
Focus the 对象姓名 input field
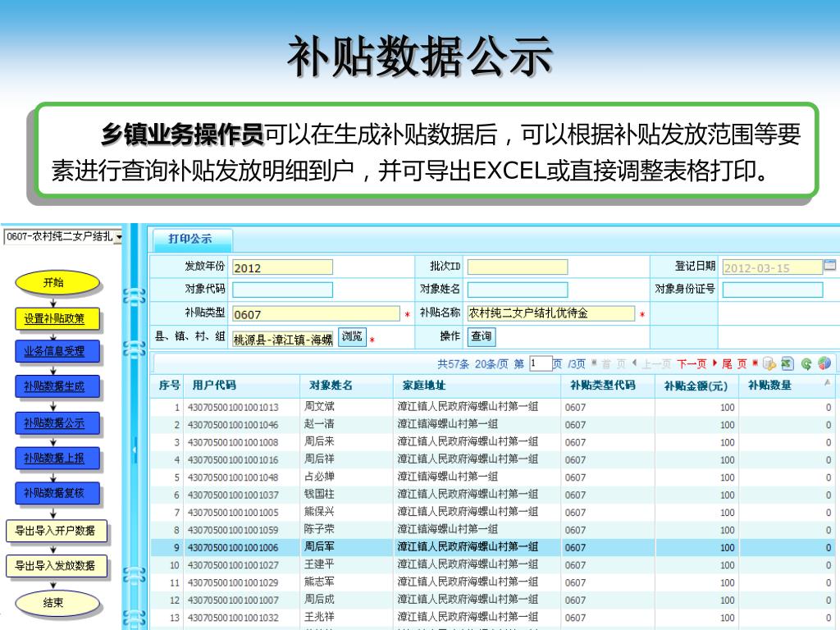pyautogui.click(x=518, y=290)
